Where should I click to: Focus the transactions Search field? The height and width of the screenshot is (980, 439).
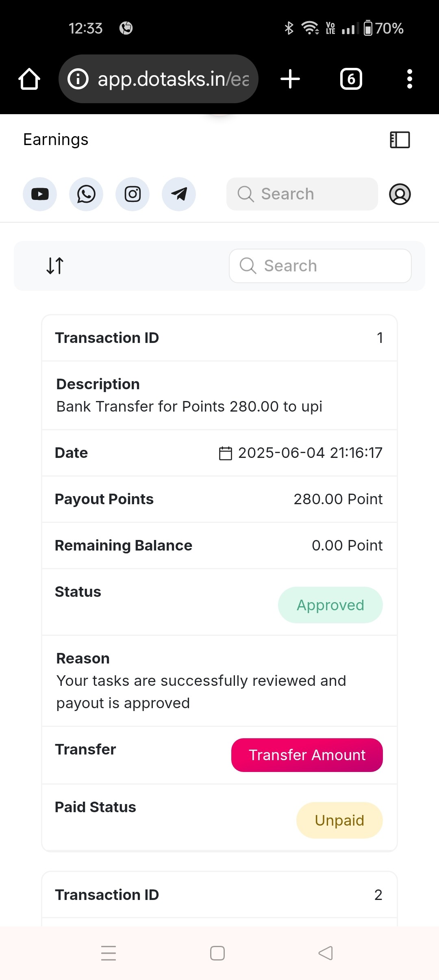click(320, 266)
